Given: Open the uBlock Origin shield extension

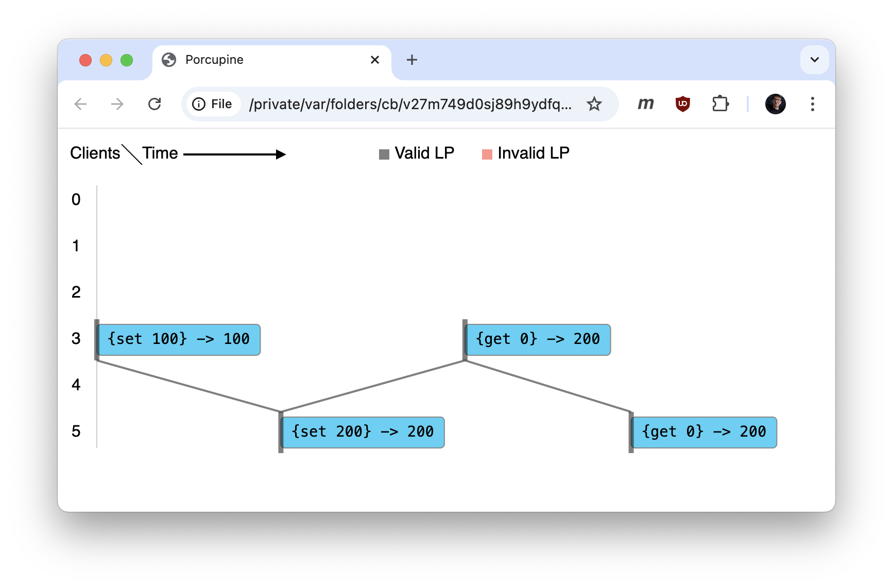Looking at the screenshot, I should pyautogui.click(x=683, y=104).
